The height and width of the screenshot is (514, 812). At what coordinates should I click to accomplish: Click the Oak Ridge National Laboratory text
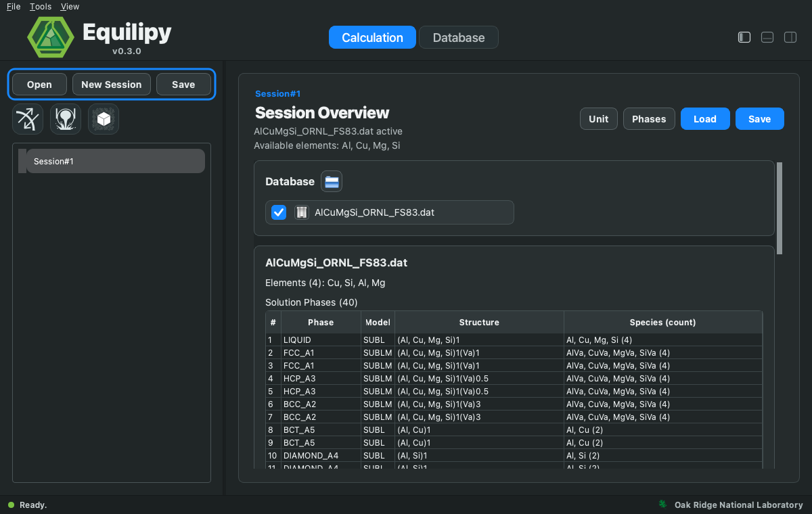tap(738, 505)
